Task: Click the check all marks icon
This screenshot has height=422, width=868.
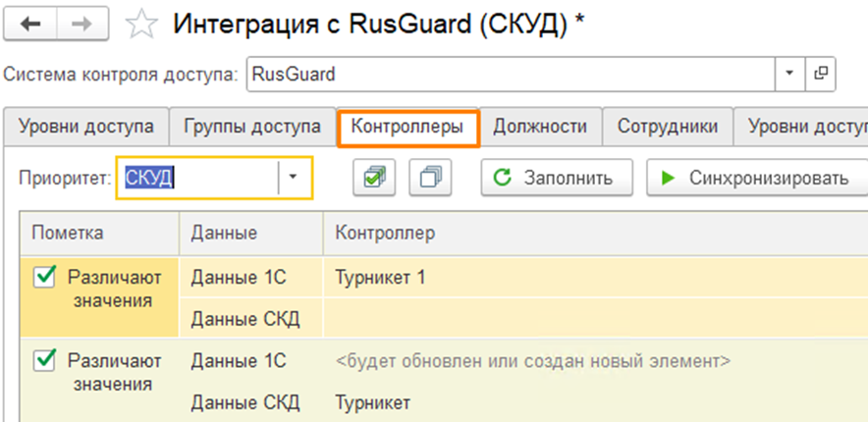Action: click(373, 178)
